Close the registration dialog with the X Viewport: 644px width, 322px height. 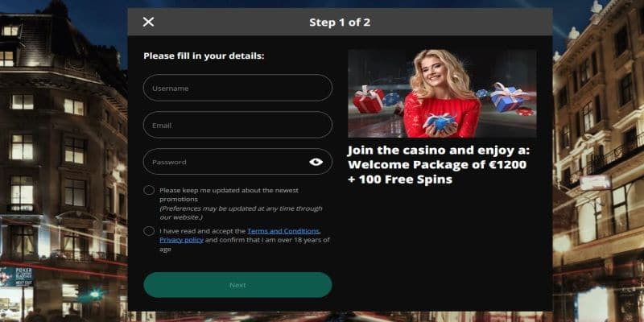[x=148, y=22]
